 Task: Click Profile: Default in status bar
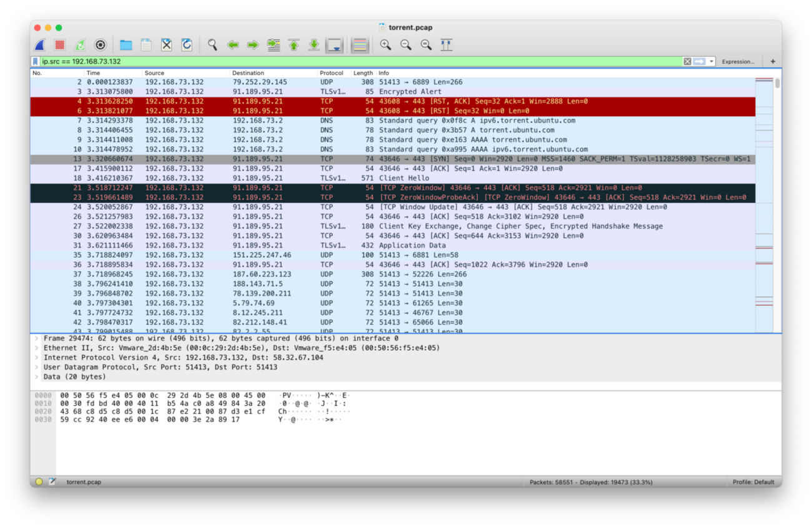[x=753, y=482]
